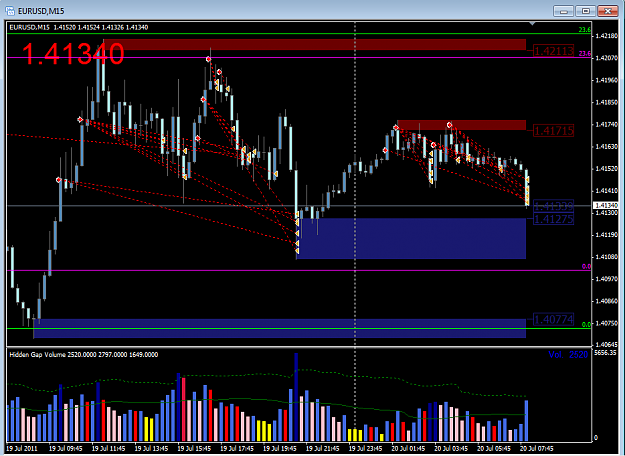This screenshot has height=456, width=625.
Task: Click the 19 Jul 19:45 time label
Action: pyautogui.click(x=280, y=448)
